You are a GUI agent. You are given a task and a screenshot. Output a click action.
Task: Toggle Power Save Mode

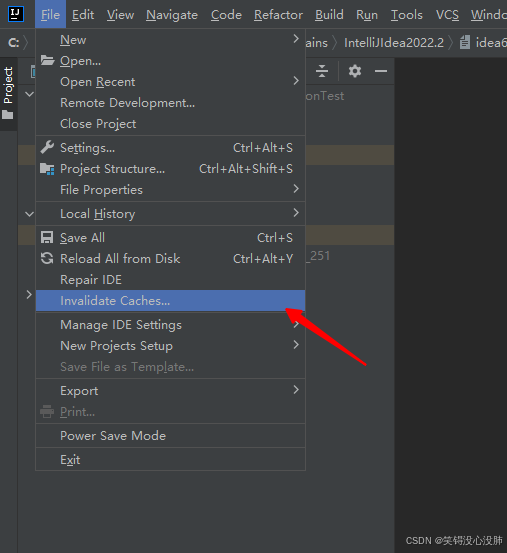[170, 436]
